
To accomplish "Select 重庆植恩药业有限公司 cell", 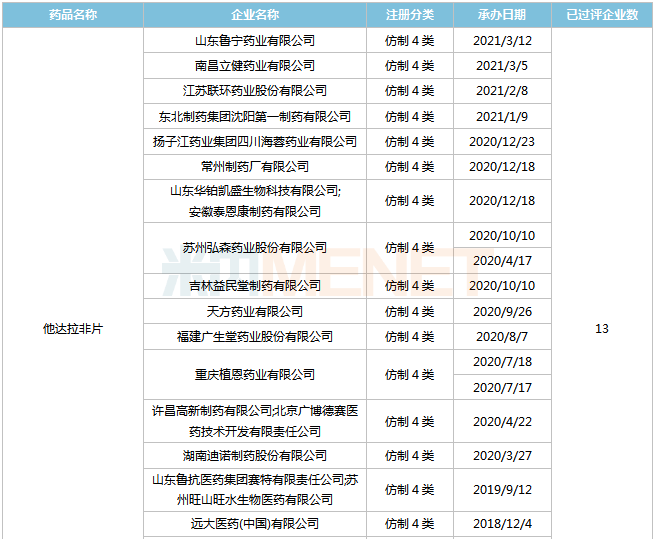I will tap(255, 375).
